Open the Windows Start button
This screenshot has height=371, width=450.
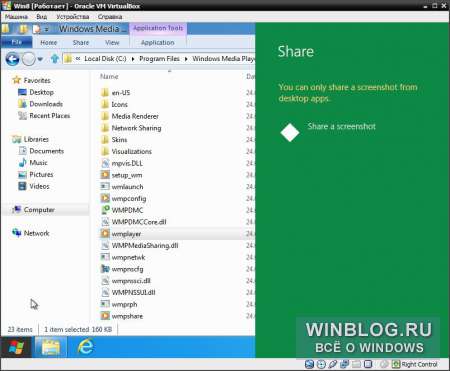(x=16, y=347)
